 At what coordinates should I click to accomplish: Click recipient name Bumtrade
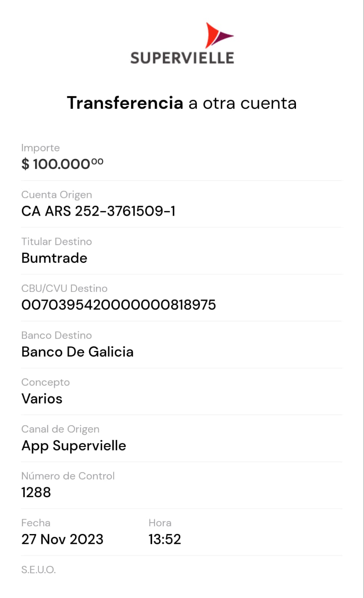[x=54, y=258]
